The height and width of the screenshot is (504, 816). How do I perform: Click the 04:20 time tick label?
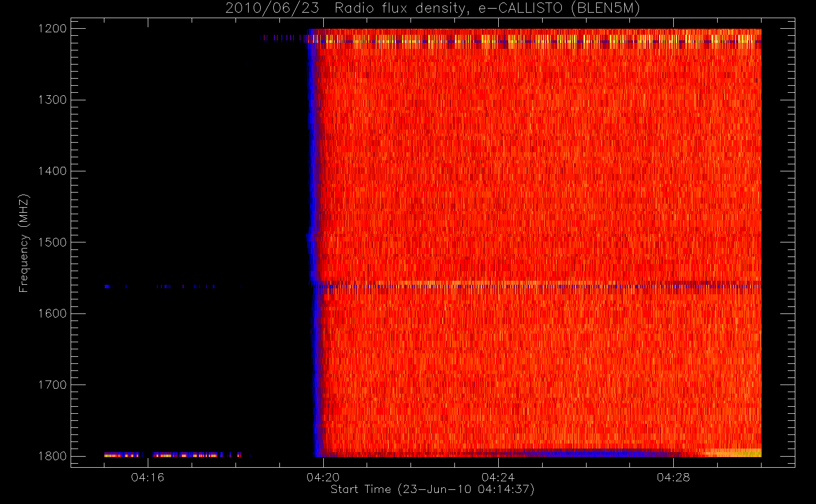(x=323, y=477)
